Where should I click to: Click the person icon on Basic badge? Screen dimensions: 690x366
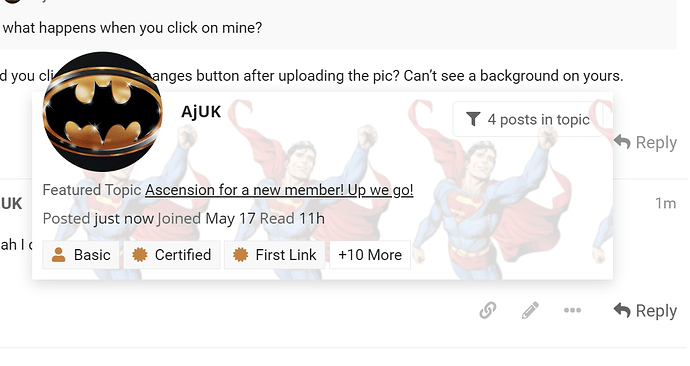(59, 255)
